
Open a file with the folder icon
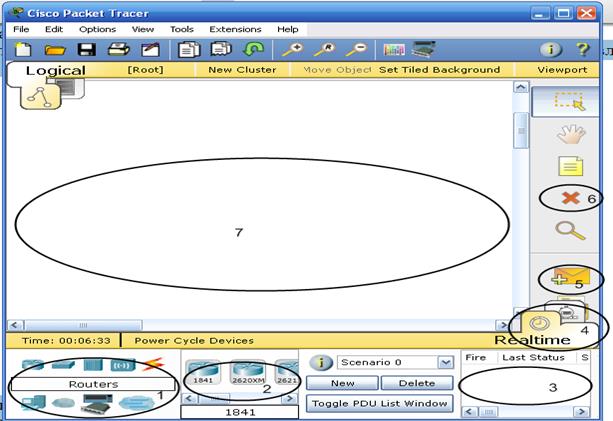tap(55, 50)
